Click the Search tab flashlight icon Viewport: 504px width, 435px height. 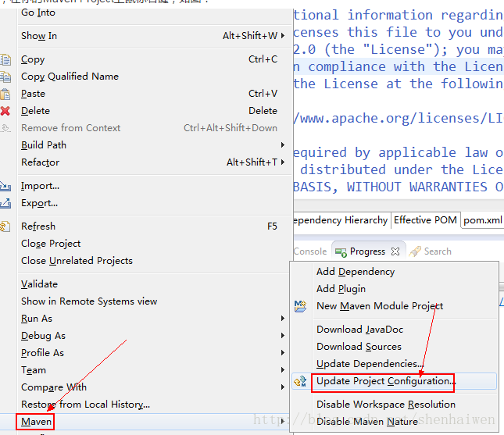[x=415, y=251]
